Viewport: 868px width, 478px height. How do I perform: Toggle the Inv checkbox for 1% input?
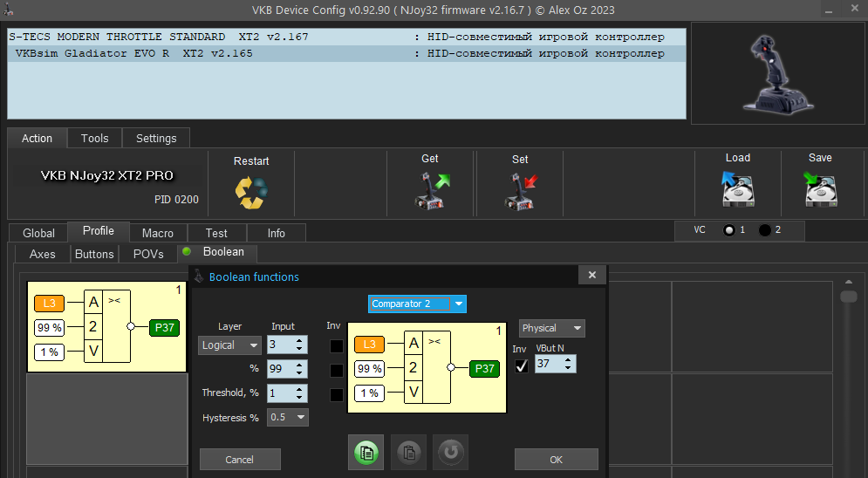[337, 395]
